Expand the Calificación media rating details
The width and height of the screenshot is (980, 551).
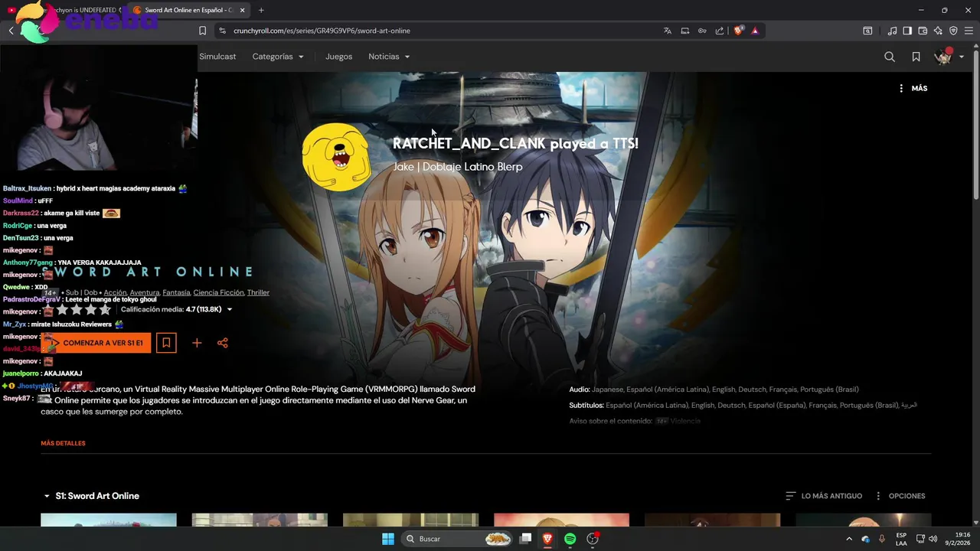pos(177,309)
